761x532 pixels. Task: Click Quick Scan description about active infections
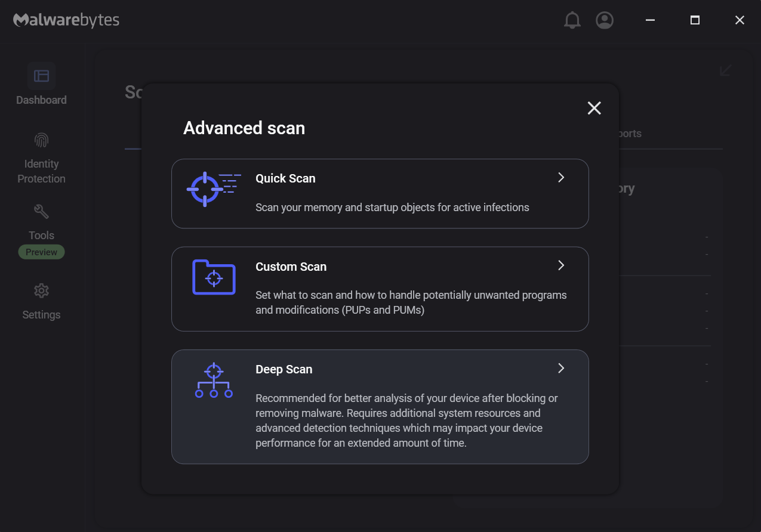click(x=392, y=208)
